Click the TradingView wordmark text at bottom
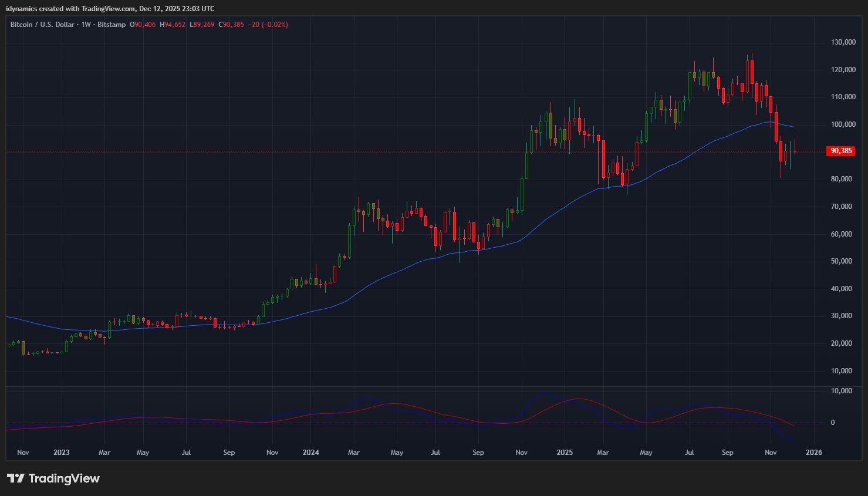 pyautogui.click(x=64, y=478)
